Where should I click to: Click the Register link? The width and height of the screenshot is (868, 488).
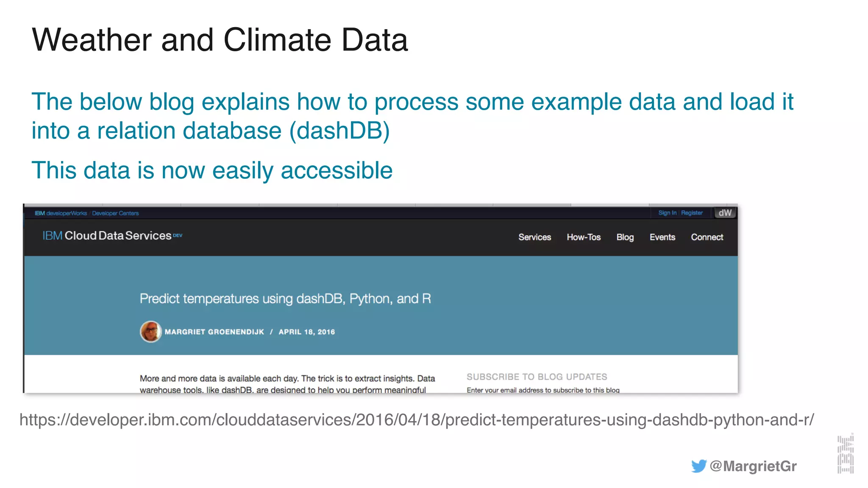(692, 213)
